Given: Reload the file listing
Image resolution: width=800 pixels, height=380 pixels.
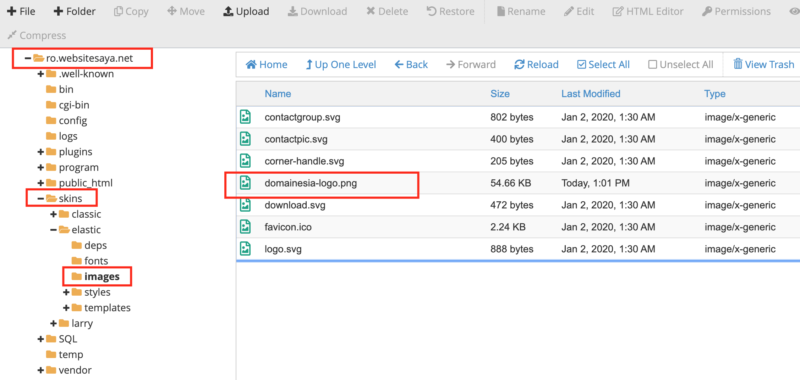Looking at the screenshot, I should [x=536, y=64].
